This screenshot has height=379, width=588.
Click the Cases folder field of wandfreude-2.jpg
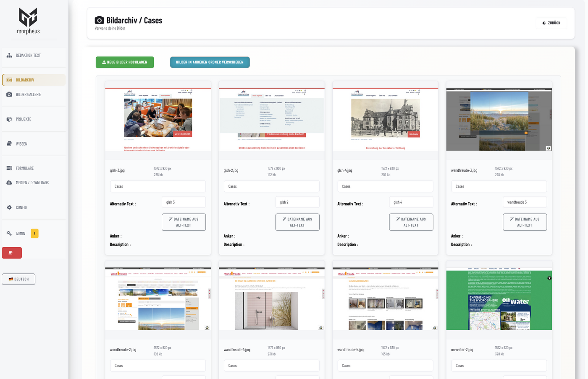[158, 366]
